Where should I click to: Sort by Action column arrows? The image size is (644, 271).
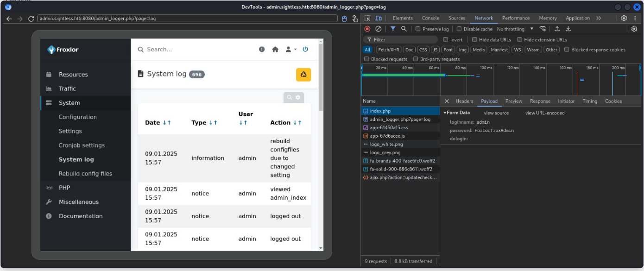coord(297,123)
